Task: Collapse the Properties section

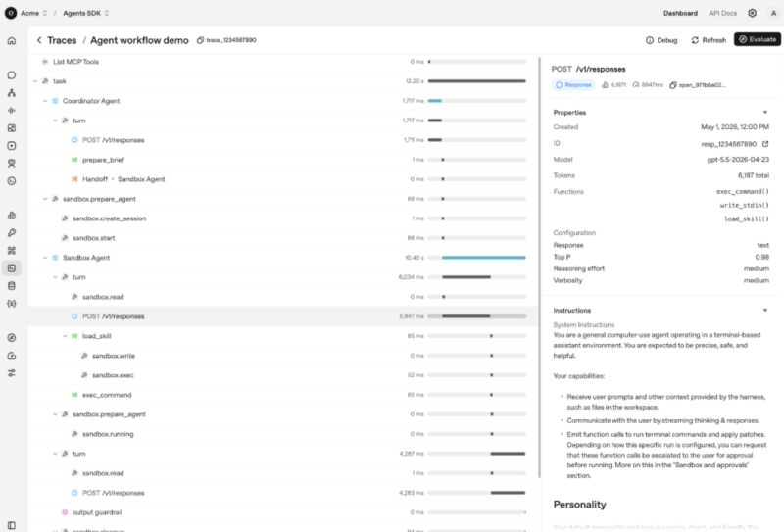Action: [x=765, y=112]
